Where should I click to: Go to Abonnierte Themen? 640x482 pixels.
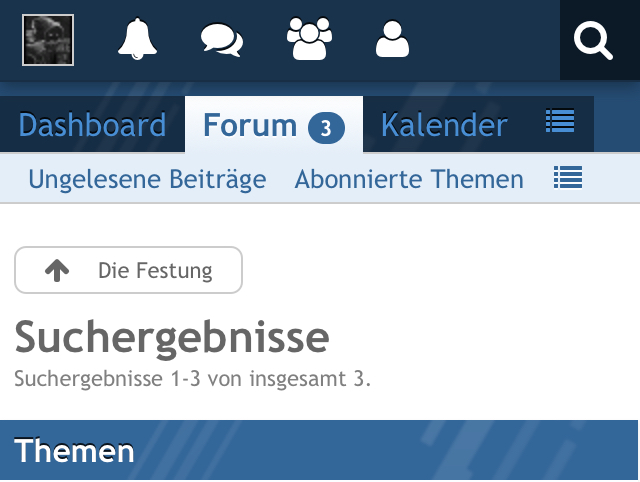click(409, 179)
